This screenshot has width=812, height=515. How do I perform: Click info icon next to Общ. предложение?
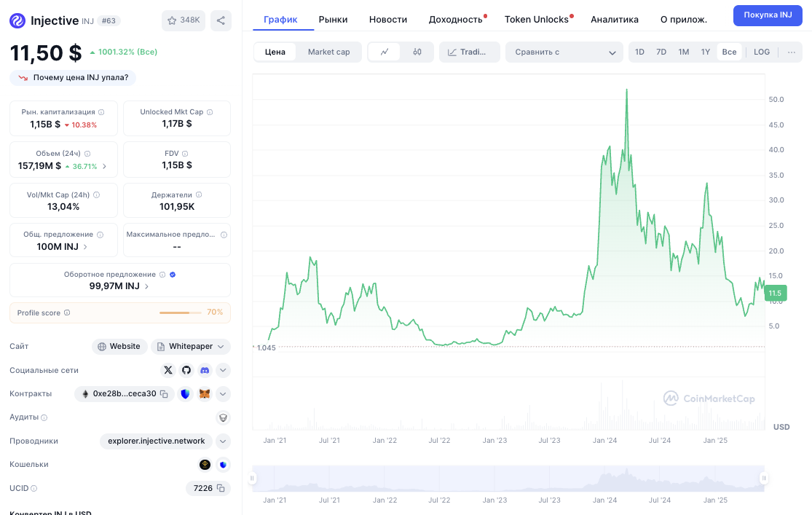click(x=100, y=234)
